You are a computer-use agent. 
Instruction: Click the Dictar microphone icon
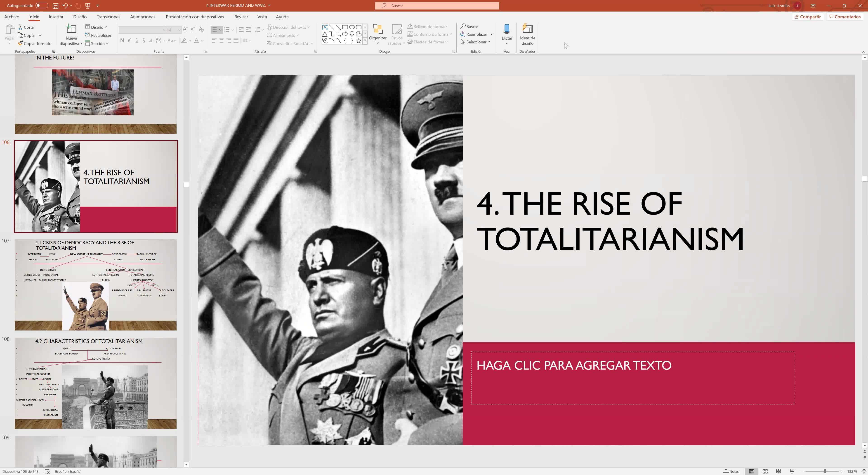506,29
